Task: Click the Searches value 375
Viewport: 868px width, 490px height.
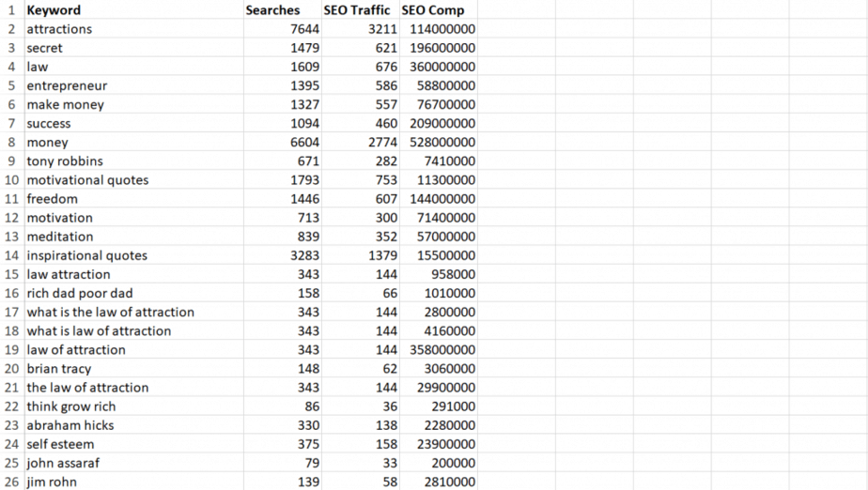Action: (283, 444)
